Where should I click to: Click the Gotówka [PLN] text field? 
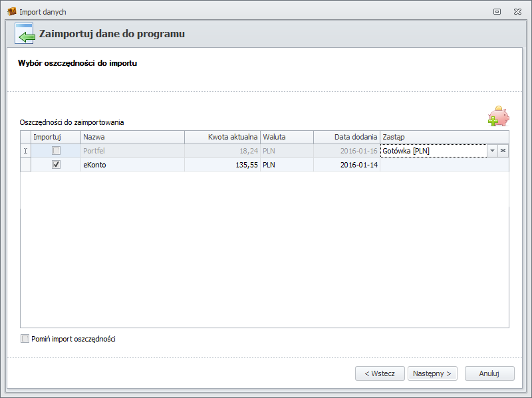point(433,151)
